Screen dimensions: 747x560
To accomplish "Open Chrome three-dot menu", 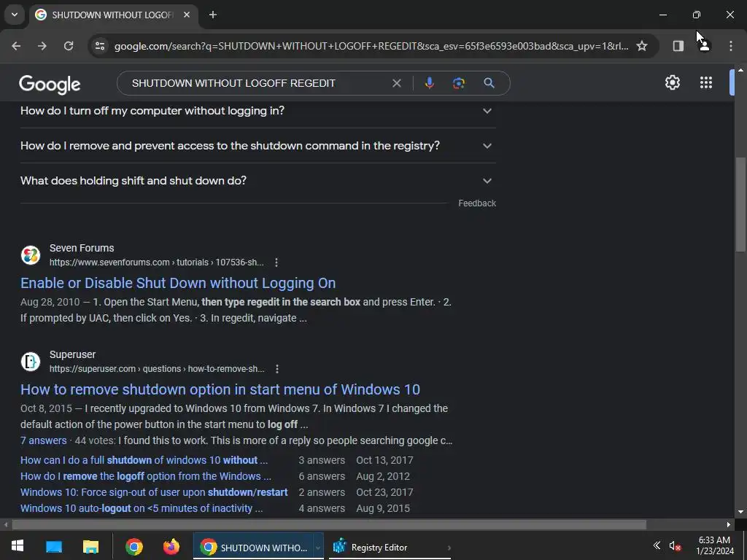I will [730, 46].
